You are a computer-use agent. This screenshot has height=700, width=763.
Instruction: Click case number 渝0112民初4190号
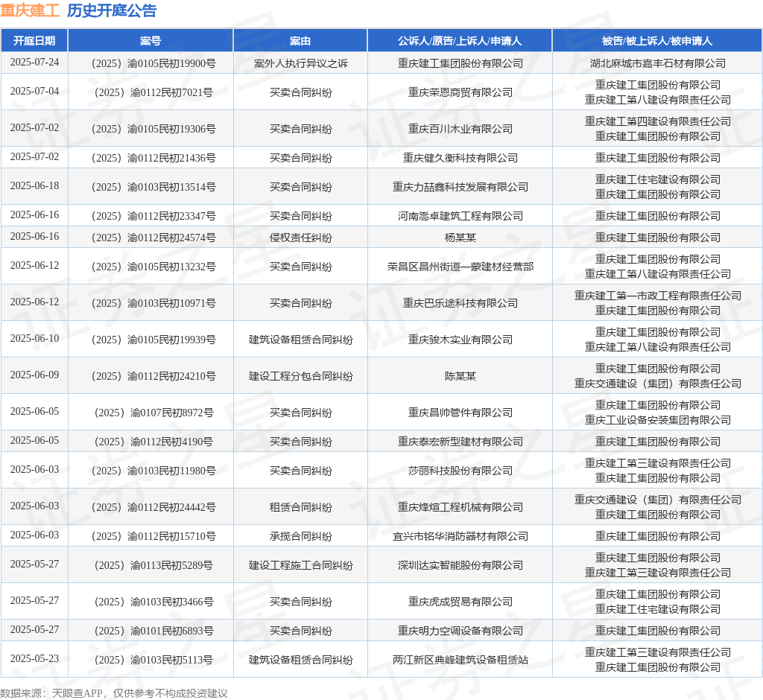153,442
